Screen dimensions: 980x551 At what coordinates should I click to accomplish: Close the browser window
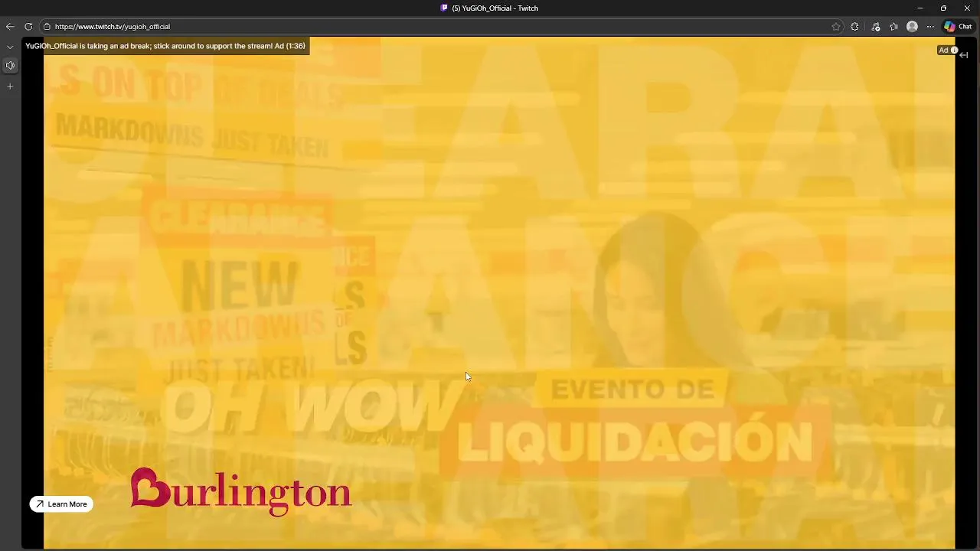pos(967,8)
